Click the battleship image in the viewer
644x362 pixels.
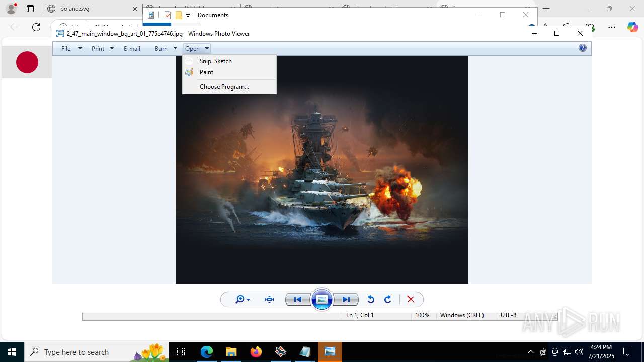click(322, 170)
